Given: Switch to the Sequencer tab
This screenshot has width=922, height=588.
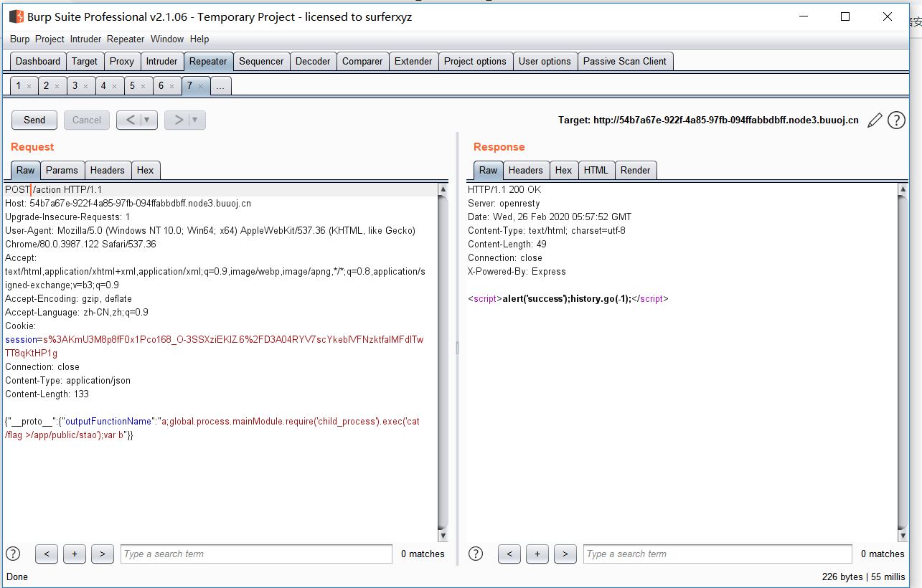Looking at the screenshot, I should pyautogui.click(x=261, y=61).
